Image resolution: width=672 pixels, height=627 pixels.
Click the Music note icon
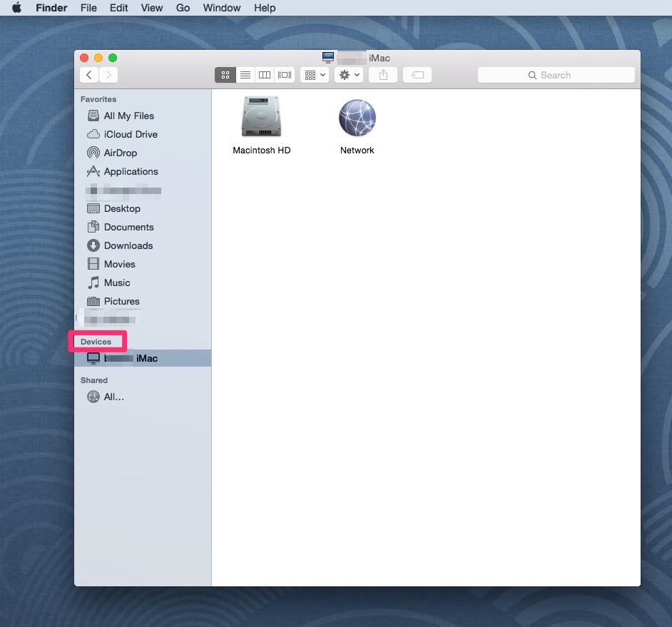(x=93, y=282)
